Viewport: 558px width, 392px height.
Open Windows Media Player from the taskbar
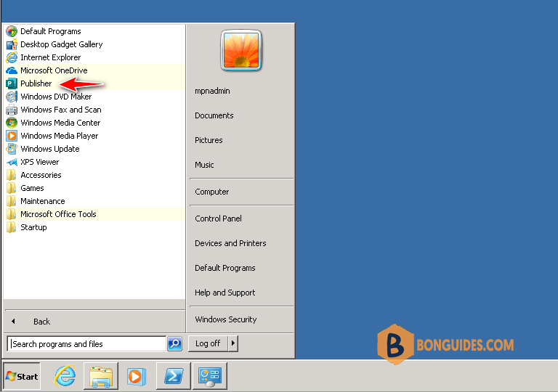pos(137,376)
